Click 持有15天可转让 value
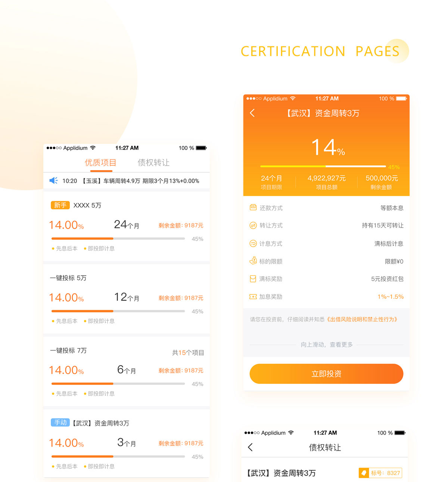The height and width of the screenshot is (482, 448). (x=383, y=225)
